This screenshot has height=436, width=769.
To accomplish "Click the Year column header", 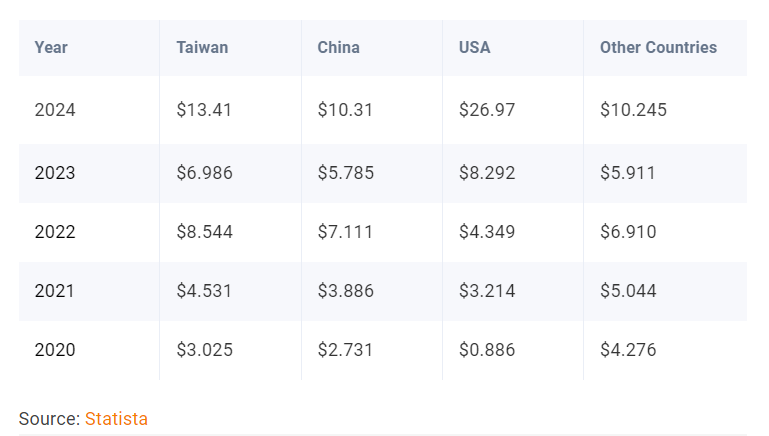I will click(51, 48).
